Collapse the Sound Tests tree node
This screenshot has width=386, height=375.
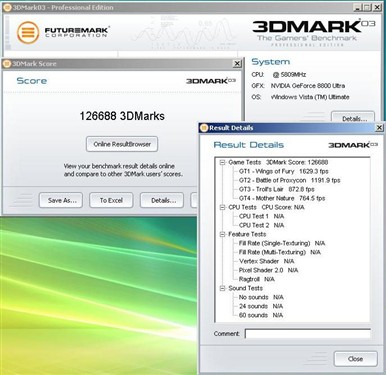tap(222, 289)
